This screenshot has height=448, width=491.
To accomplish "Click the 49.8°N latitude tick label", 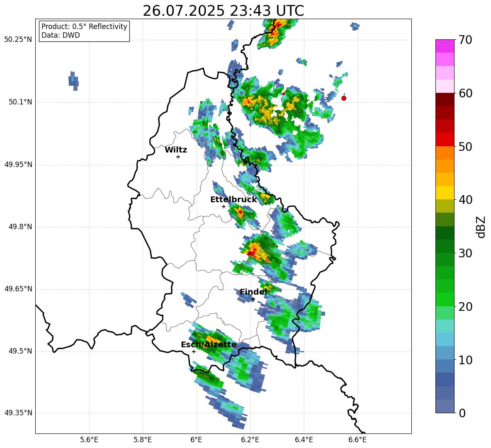I will tap(20, 227).
